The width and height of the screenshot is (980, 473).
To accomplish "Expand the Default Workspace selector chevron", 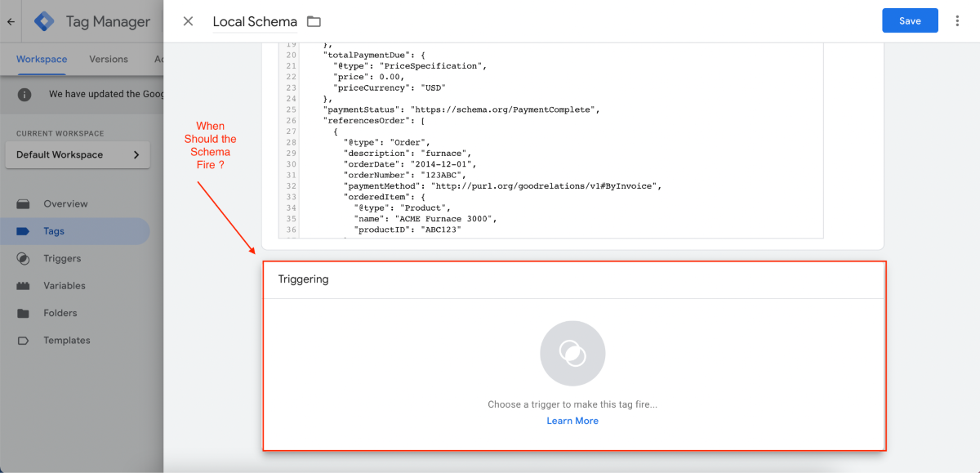I will 136,154.
